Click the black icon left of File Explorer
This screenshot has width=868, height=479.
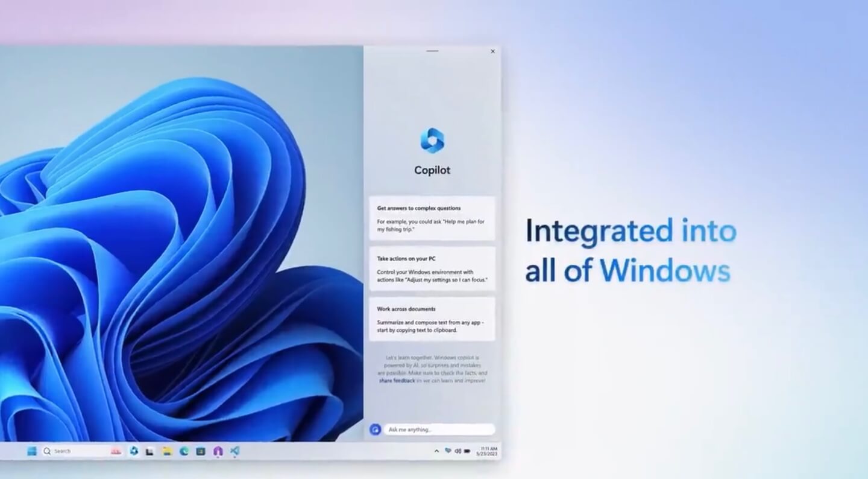pyautogui.click(x=150, y=451)
